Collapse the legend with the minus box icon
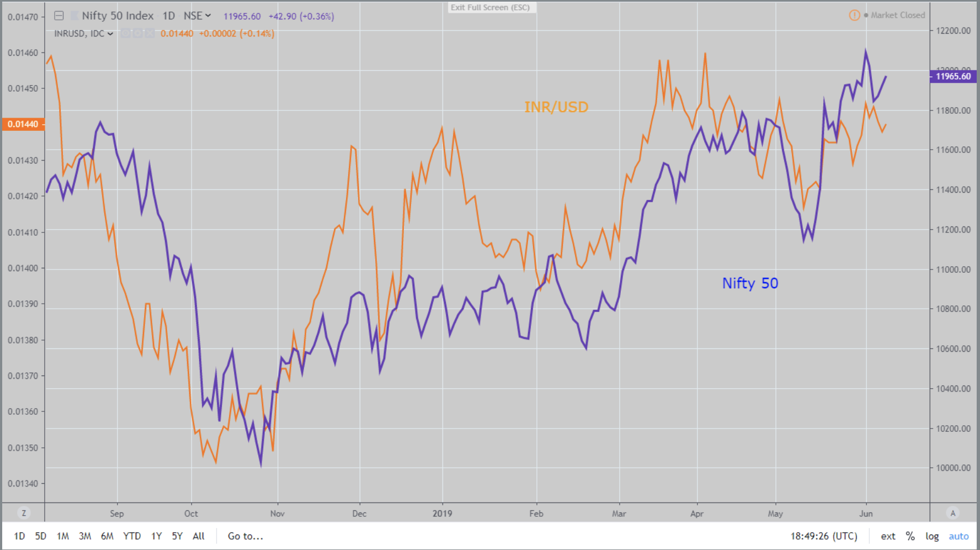Viewport: 980px width, 550px height. 59,16
